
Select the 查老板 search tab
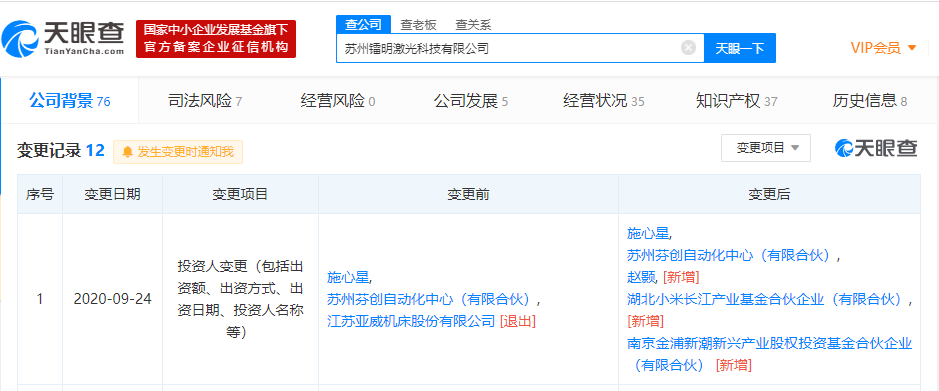tap(419, 25)
